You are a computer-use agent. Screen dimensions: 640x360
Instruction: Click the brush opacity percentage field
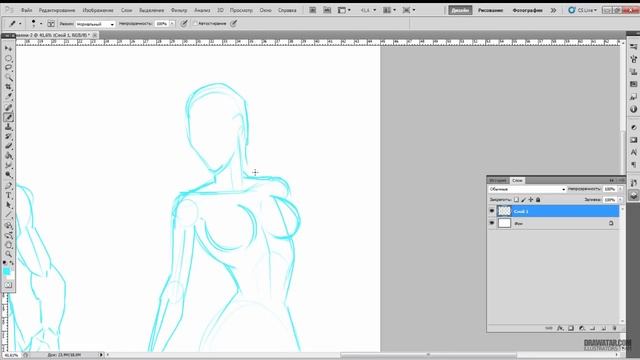[x=162, y=24]
